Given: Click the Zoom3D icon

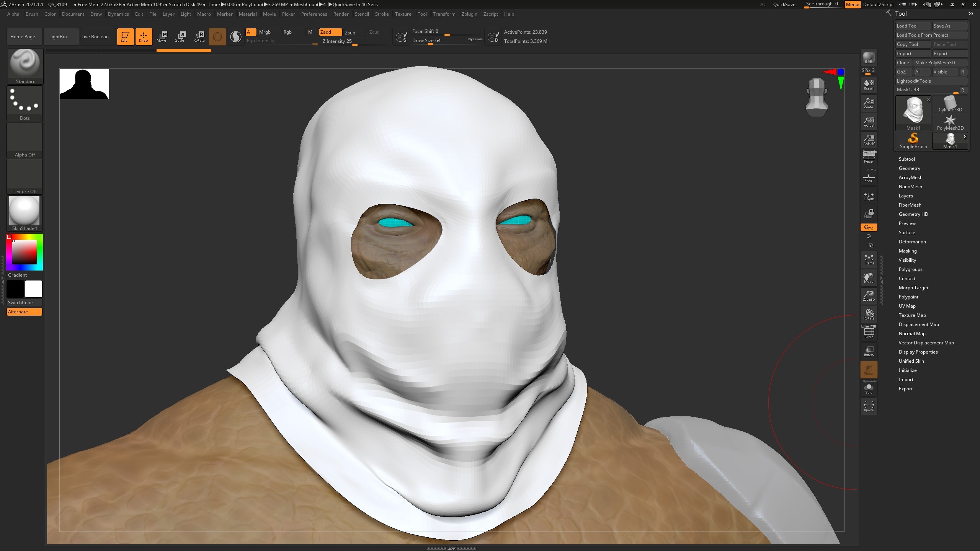Looking at the screenshot, I should 869,296.
